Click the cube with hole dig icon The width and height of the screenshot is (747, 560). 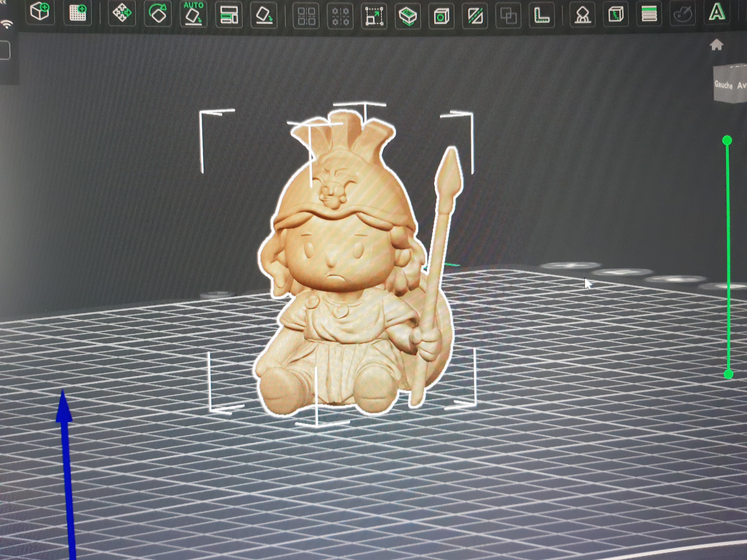441,16
